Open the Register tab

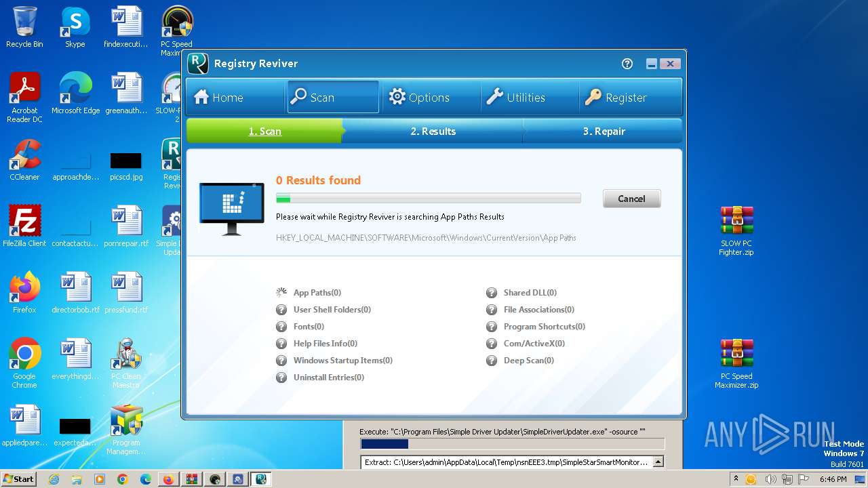pos(630,97)
